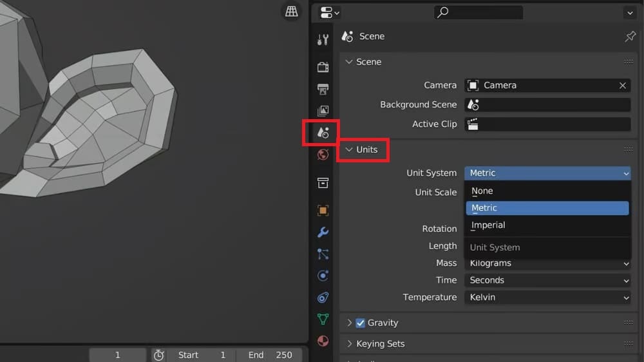
Task: Expand the Gravity panel
Action: click(x=349, y=323)
